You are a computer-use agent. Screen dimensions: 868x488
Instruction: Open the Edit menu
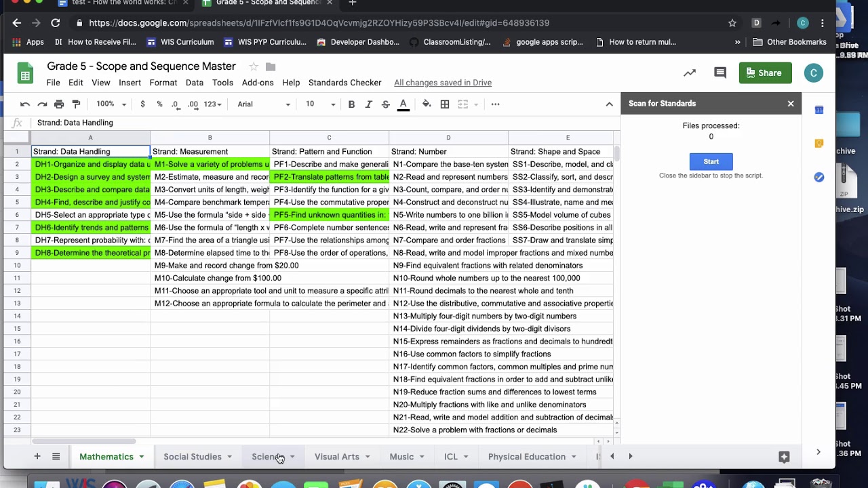(x=75, y=83)
